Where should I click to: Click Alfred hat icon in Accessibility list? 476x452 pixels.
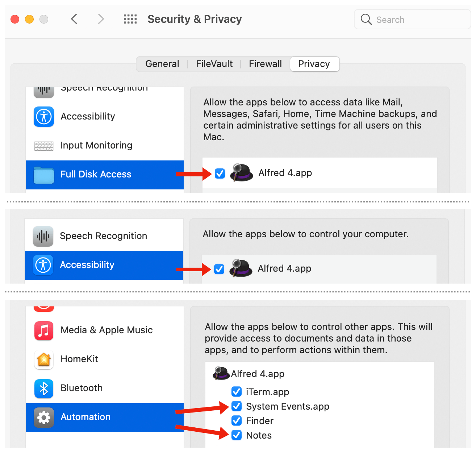click(241, 268)
